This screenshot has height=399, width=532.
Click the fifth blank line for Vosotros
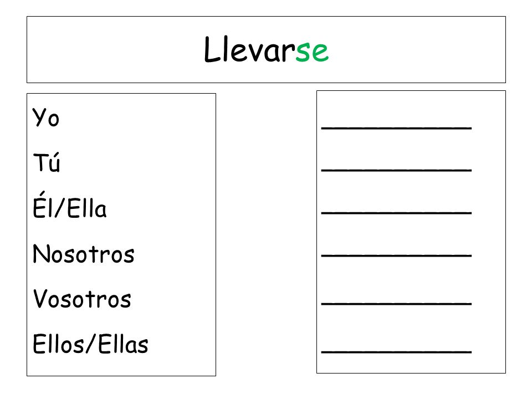[x=396, y=304]
